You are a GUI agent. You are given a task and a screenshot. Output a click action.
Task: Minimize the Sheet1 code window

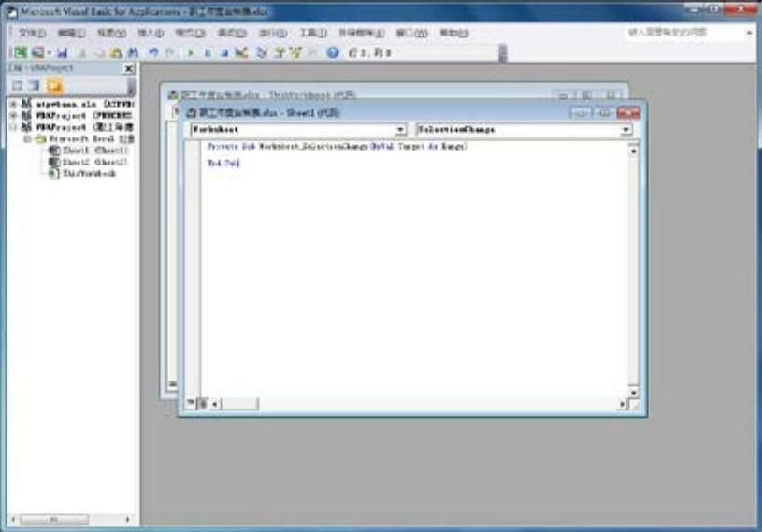click(580, 113)
